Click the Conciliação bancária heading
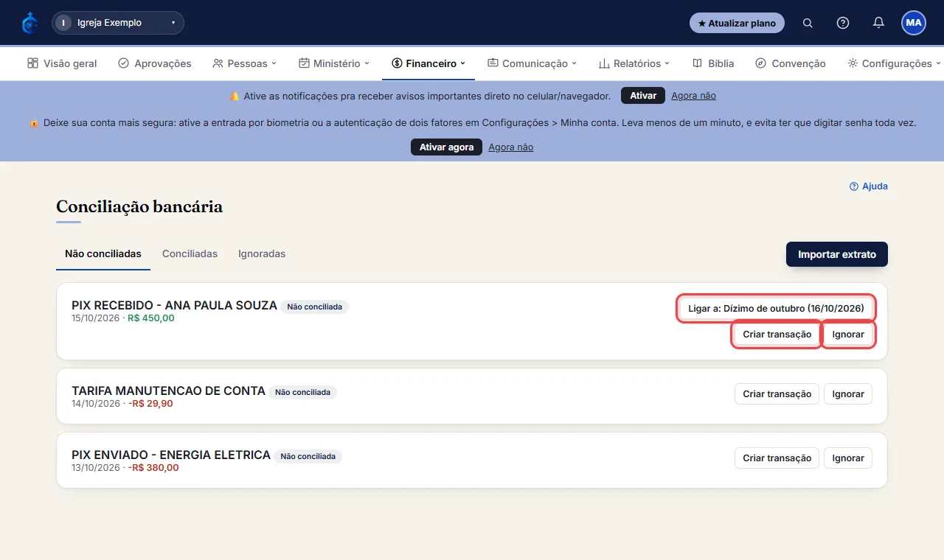This screenshot has width=944, height=560. coord(139,207)
